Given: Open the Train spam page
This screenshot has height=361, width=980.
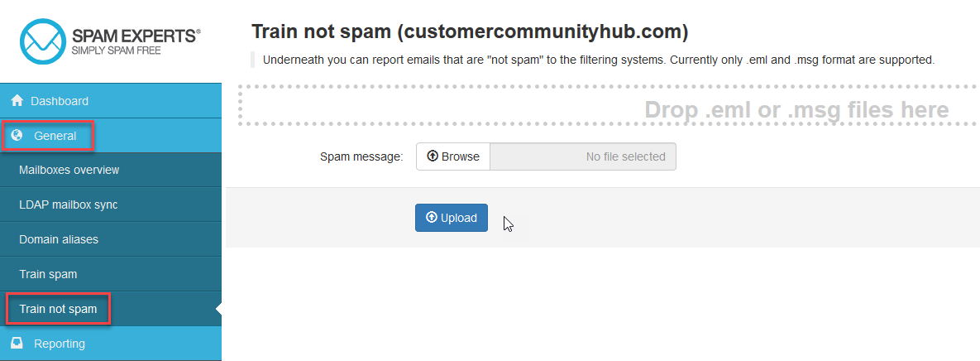Looking at the screenshot, I should [x=48, y=274].
